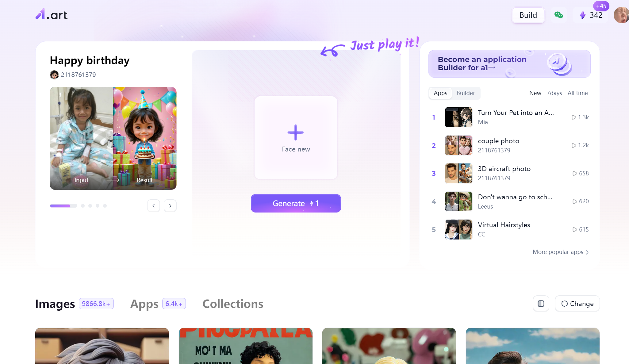The height and width of the screenshot is (364, 629).
Task: Click the grid layout toggle icon
Action: pyautogui.click(x=542, y=304)
